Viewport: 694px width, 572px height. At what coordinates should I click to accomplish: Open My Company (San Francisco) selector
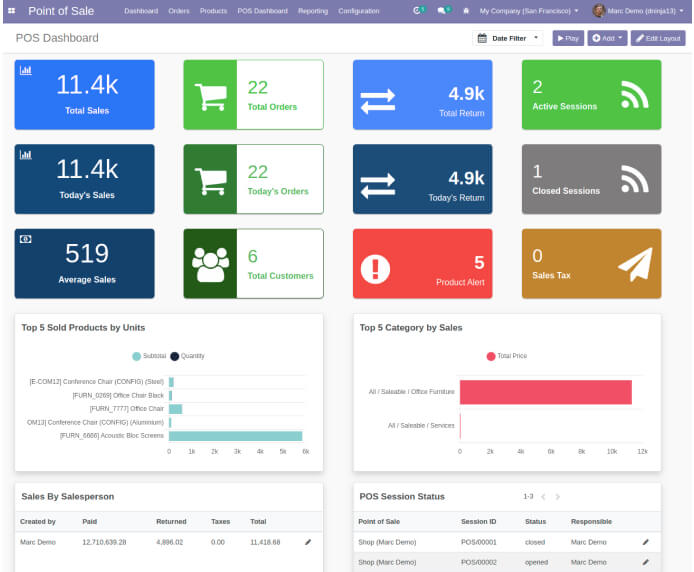[x=528, y=11]
